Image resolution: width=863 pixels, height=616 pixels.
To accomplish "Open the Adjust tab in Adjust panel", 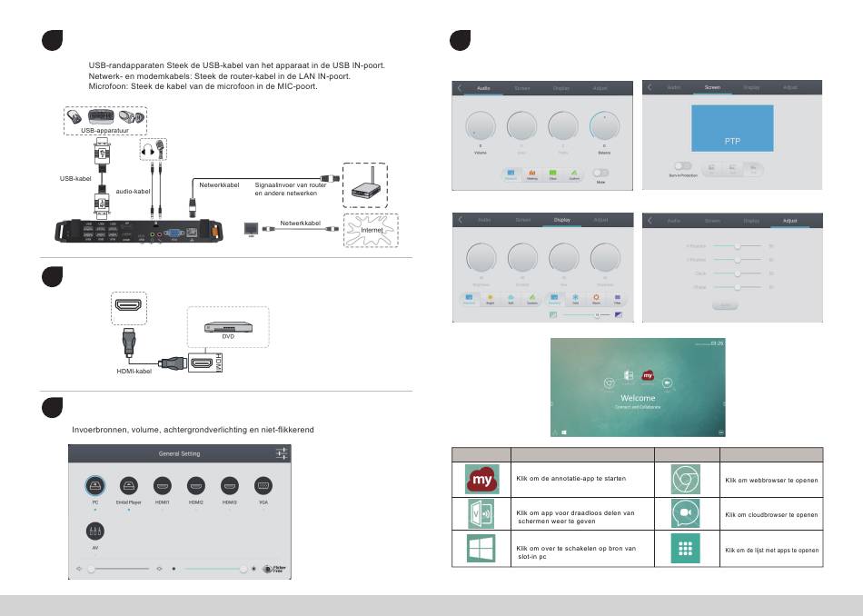I will click(x=789, y=221).
